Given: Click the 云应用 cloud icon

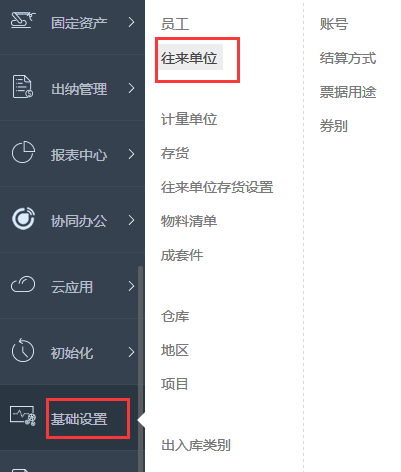Looking at the screenshot, I should [23, 284].
